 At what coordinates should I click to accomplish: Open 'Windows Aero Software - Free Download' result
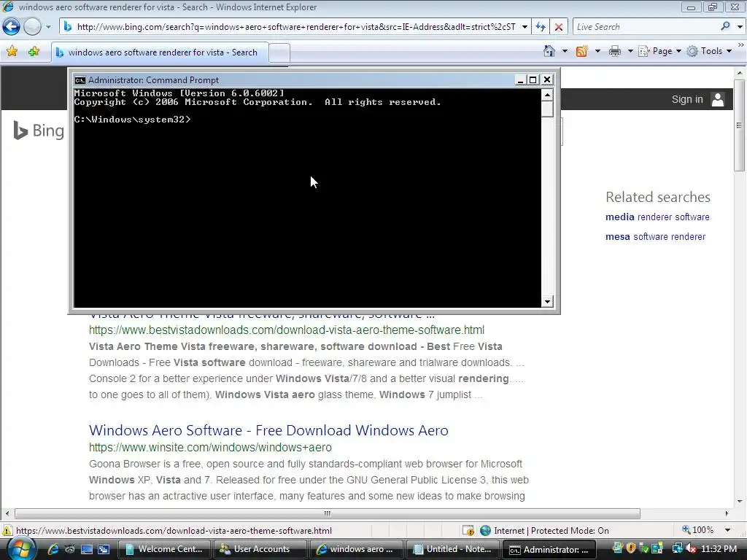268,430
